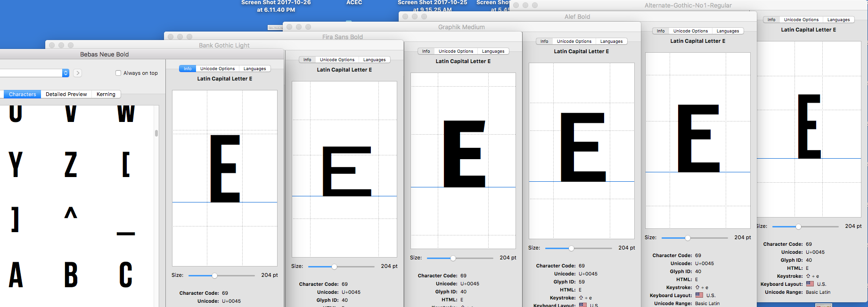Adjust the Size slider in Bank Gothic Light window
This screenshot has width=868, height=307.
(x=341, y=267)
